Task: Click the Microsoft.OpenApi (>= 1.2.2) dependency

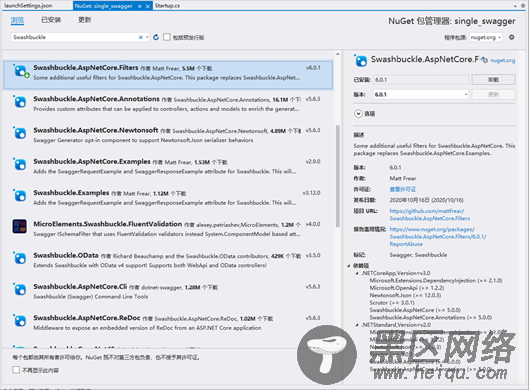Action: 407,288
